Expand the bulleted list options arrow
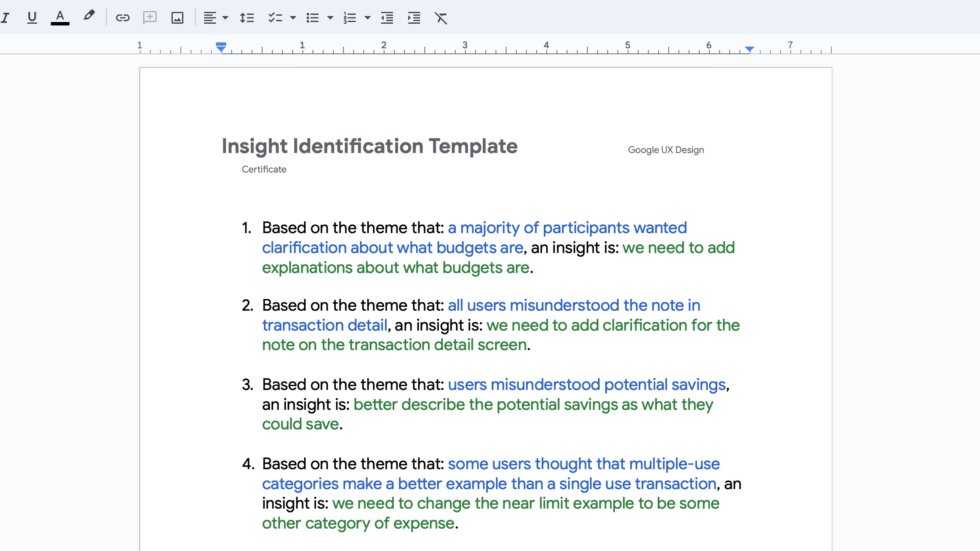 [x=330, y=18]
